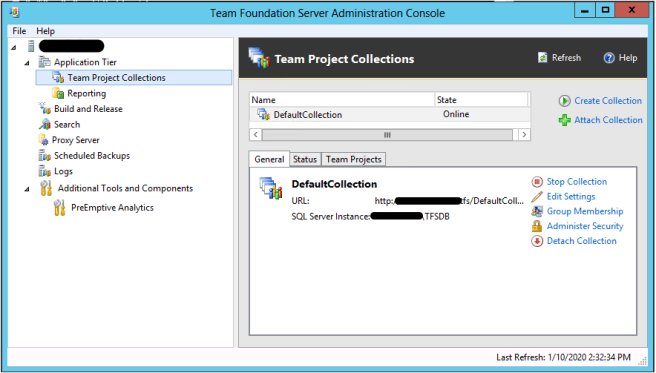
Task: Minimize the Administration Console window
Action: click(x=585, y=11)
